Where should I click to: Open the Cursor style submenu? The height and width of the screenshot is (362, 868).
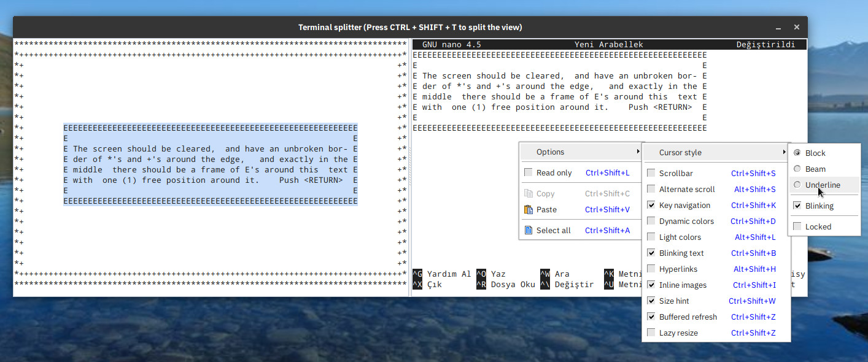coord(715,153)
